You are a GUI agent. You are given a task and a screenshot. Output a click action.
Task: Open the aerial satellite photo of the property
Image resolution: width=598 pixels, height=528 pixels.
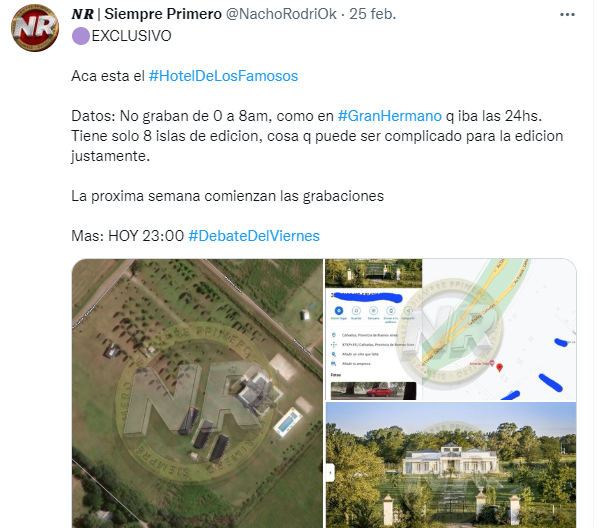197,393
